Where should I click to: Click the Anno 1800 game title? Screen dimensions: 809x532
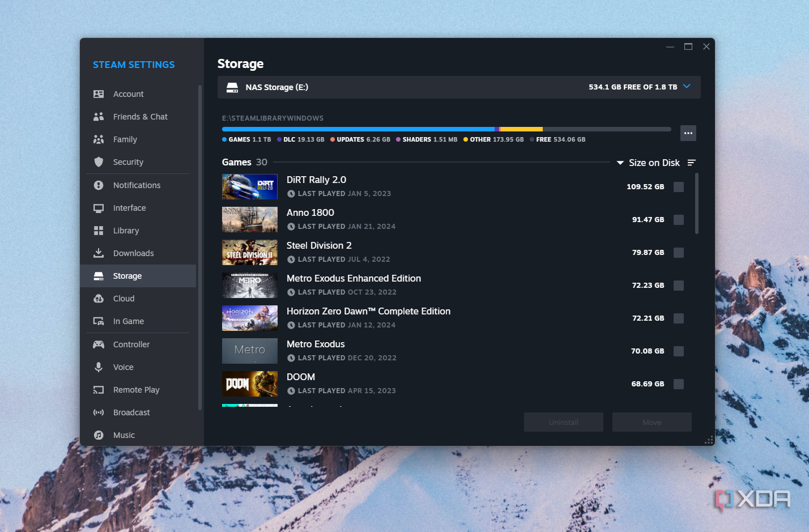pos(310,212)
